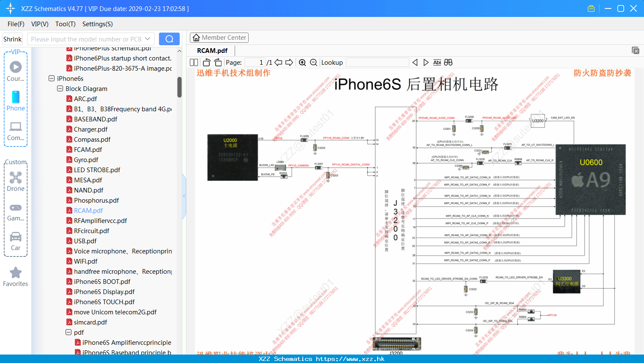
Task: Open simcard.pdf
Action: pyautogui.click(x=90, y=322)
